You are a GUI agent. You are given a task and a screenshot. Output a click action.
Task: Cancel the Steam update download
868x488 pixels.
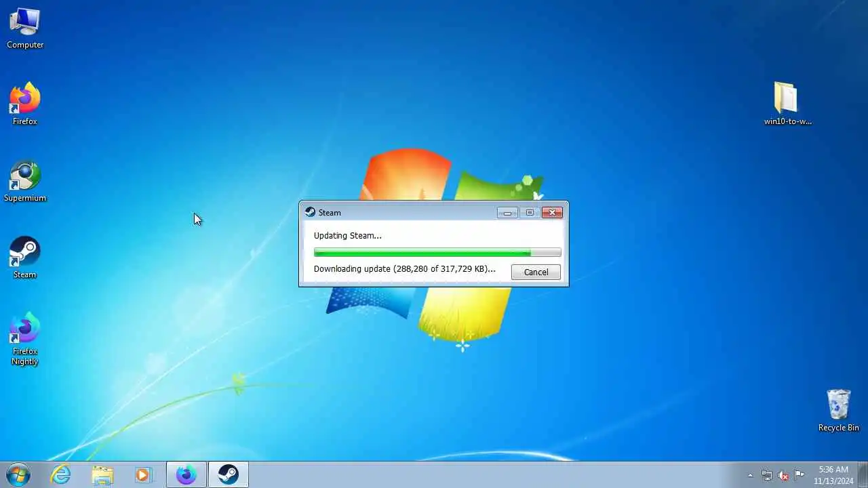click(x=536, y=272)
